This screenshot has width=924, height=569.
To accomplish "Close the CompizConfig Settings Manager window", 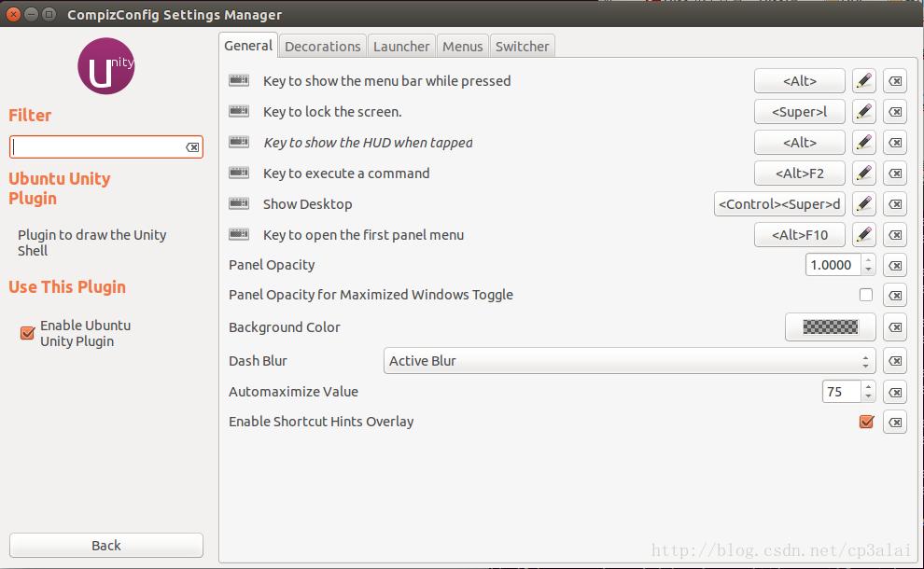I will (x=13, y=14).
